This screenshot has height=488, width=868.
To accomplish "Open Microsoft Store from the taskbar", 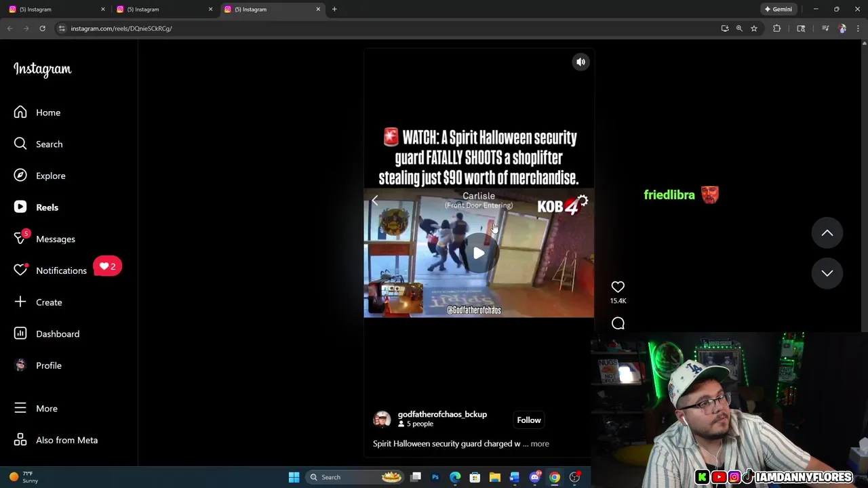I will 475,477.
